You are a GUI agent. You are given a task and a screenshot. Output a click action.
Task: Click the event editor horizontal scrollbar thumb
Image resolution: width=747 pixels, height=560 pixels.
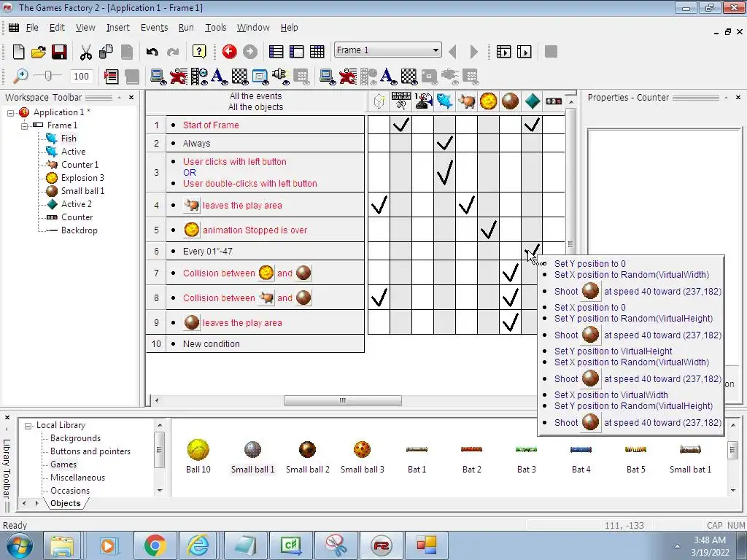click(x=343, y=400)
